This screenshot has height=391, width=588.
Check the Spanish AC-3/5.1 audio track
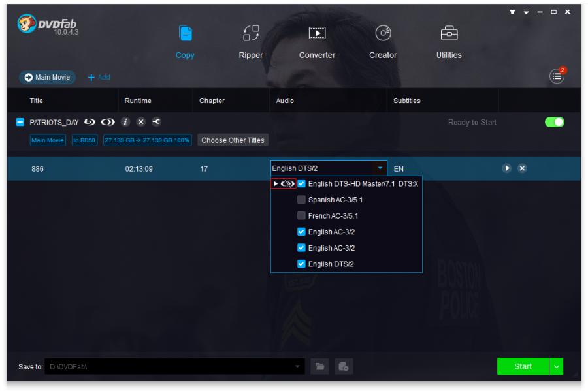coord(301,200)
